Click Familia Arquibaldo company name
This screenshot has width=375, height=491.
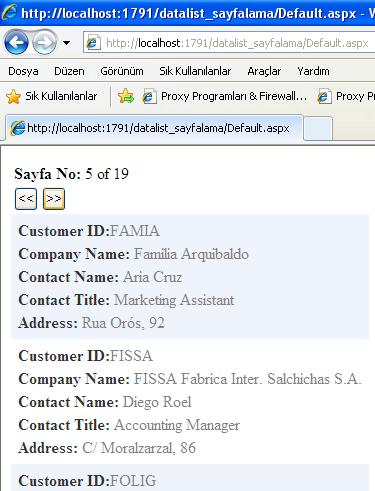pos(191,254)
